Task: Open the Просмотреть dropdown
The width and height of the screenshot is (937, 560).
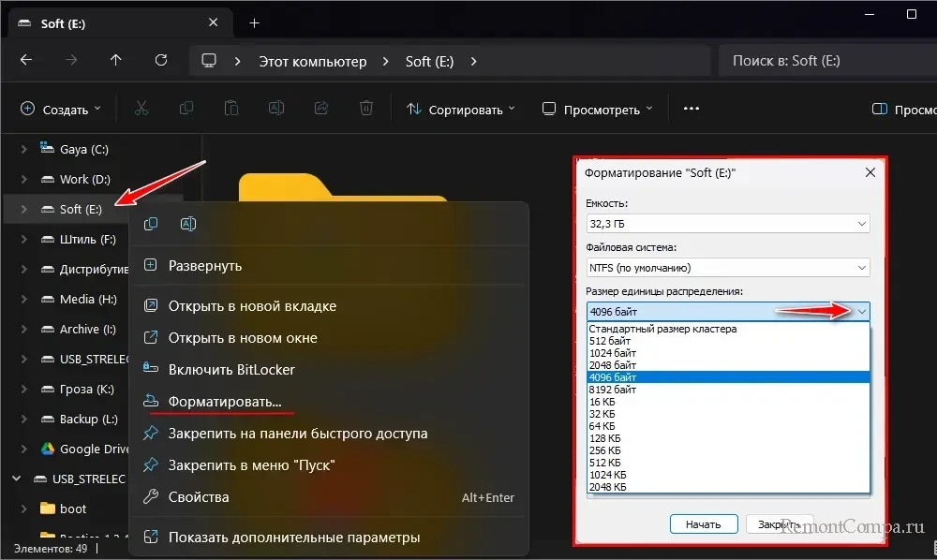Action: 597,110
